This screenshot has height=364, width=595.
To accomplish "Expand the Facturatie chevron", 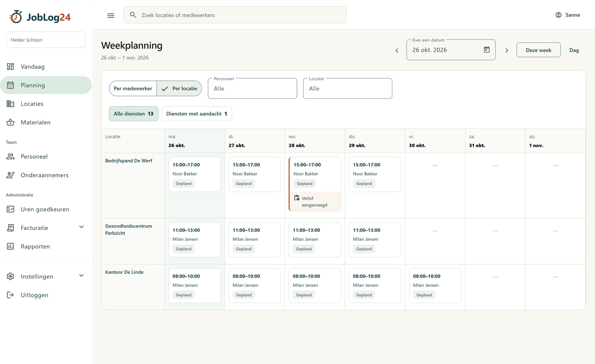I will point(81,227).
